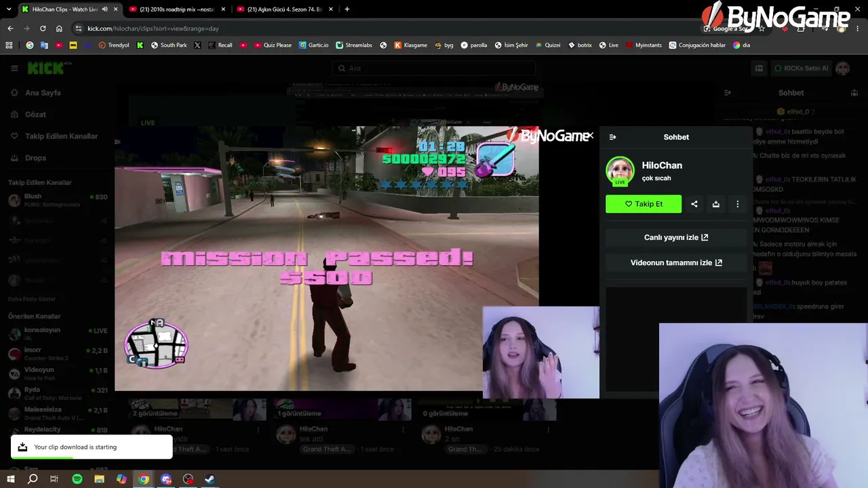The height and width of the screenshot is (488, 868).
Task: Click the Kick logo
Action: point(46,68)
